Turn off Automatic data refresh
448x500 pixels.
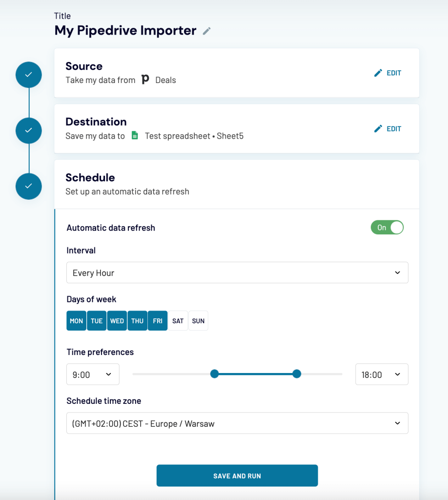(x=387, y=228)
